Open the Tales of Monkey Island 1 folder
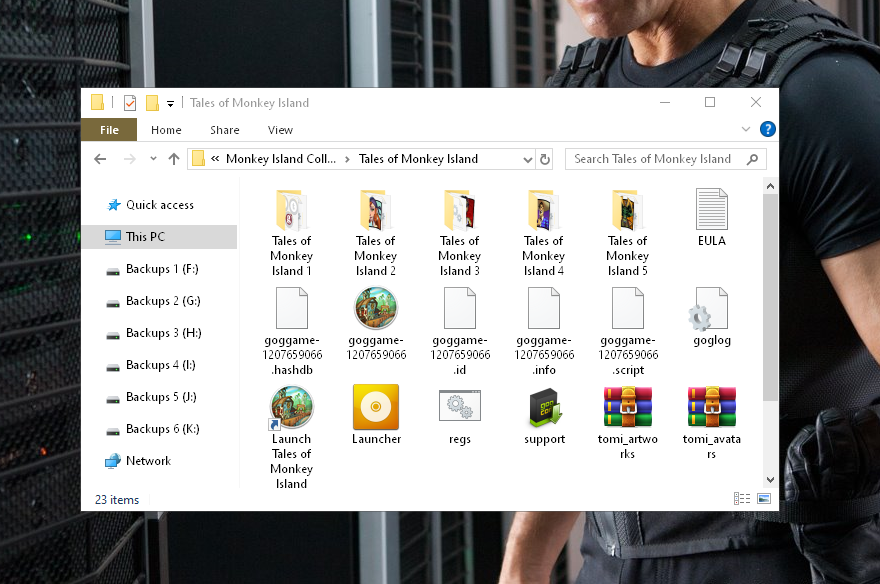The width and height of the screenshot is (880, 584). point(291,233)
